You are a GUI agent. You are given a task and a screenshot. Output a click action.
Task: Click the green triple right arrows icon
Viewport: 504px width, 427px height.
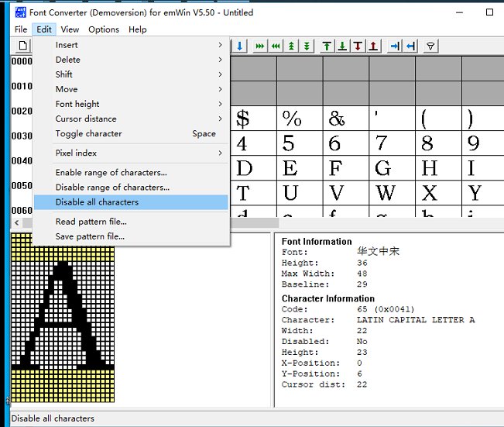[x=259, y=46]
